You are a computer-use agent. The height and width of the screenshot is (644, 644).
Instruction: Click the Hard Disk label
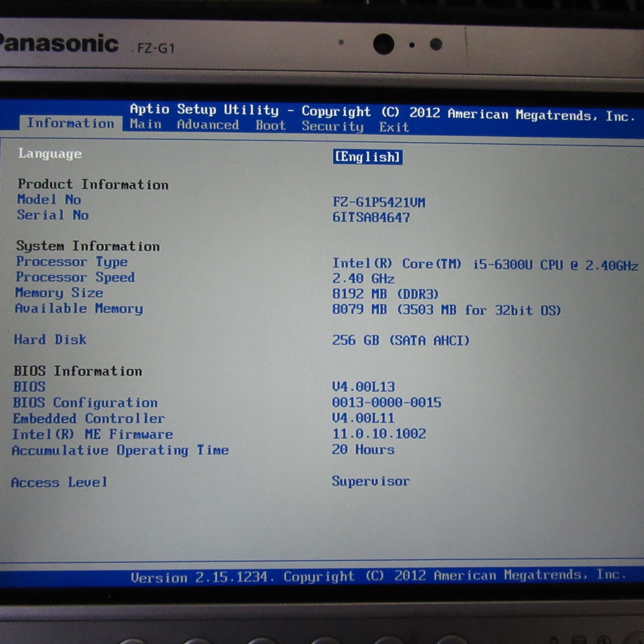50,340
